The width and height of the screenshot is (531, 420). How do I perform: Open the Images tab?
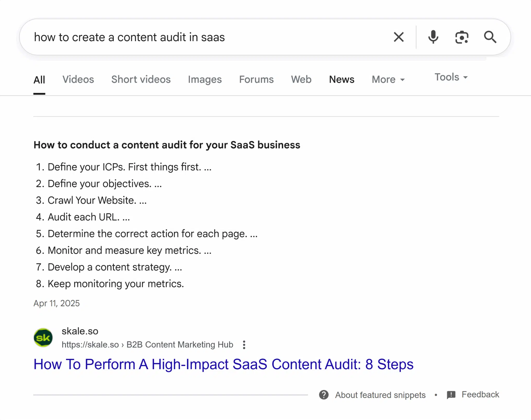[205, 80]
